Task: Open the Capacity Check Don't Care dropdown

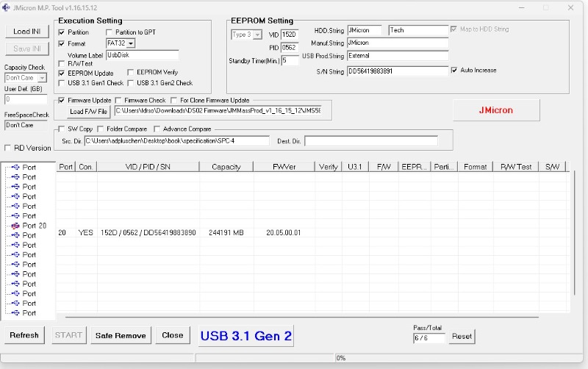Action: point(42,78)
